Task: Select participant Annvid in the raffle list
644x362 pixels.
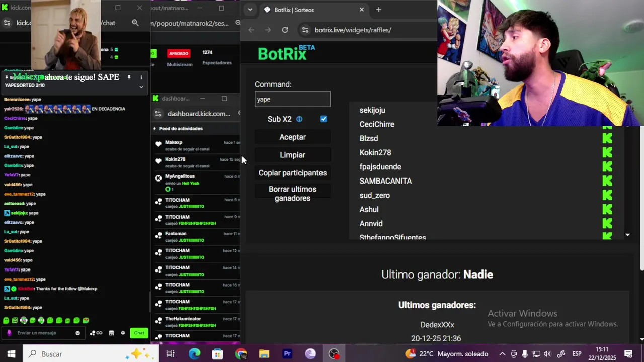Action: pos(371,223)
